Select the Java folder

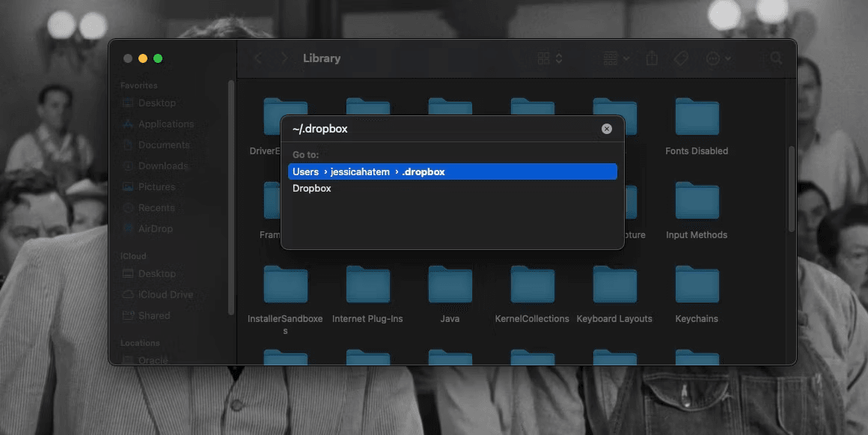(450, 294)
